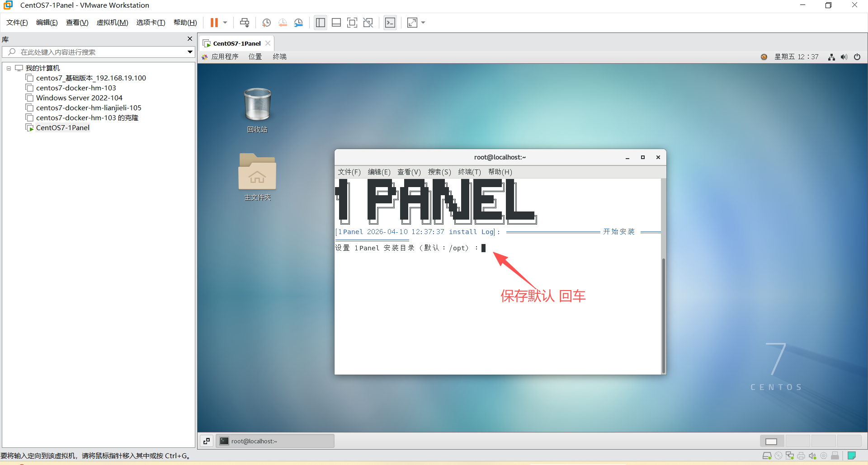The height and width of the screenshot is (465, 868).
Task: Open the 终端 app menu in top bar
Action: click(280, 56)
